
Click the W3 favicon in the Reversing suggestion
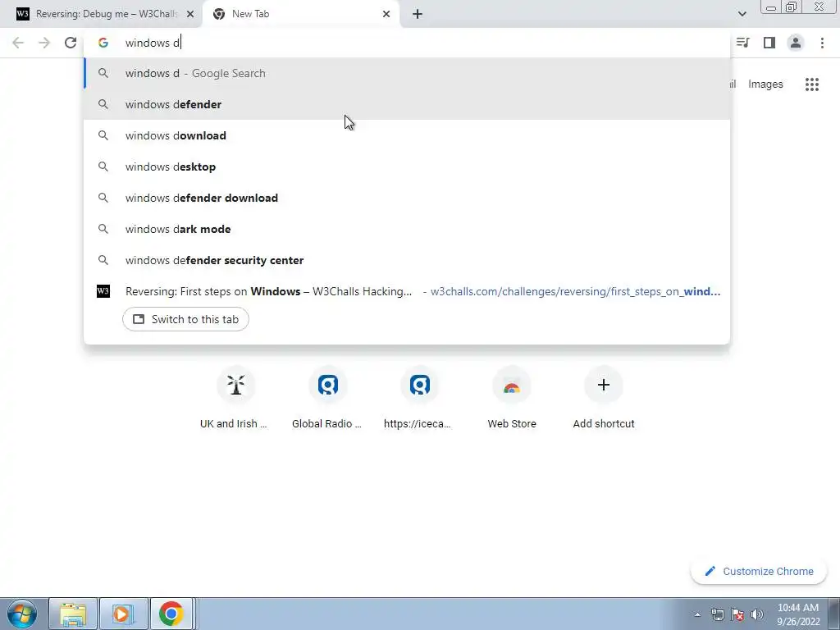click(103, 291)
